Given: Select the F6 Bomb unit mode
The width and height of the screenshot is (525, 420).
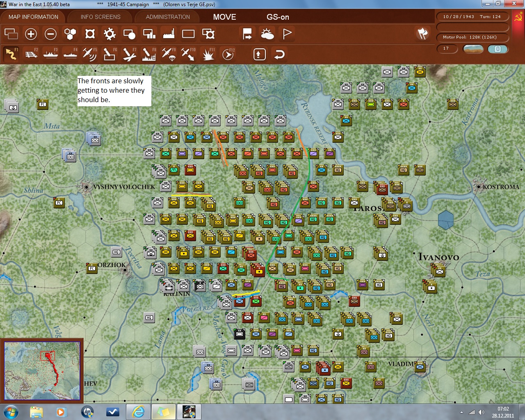Looking at the screenshot, I should [x=109, y=54].
